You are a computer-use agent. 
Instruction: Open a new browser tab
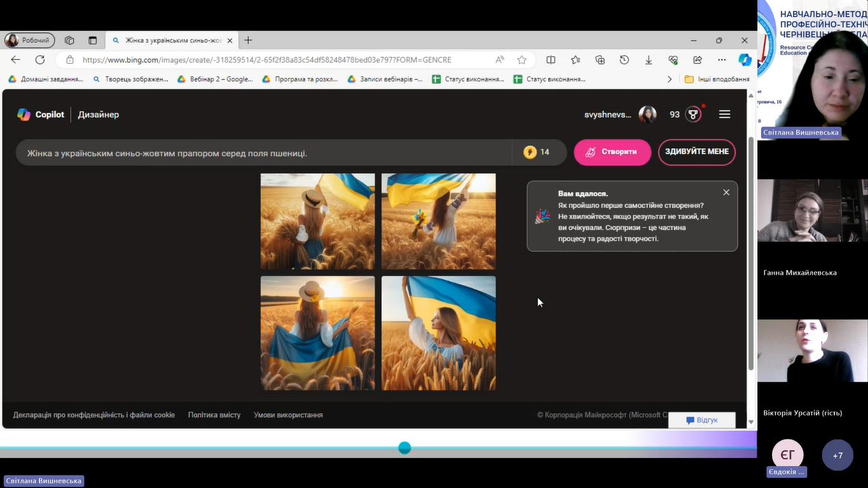(x=248, y=40)
